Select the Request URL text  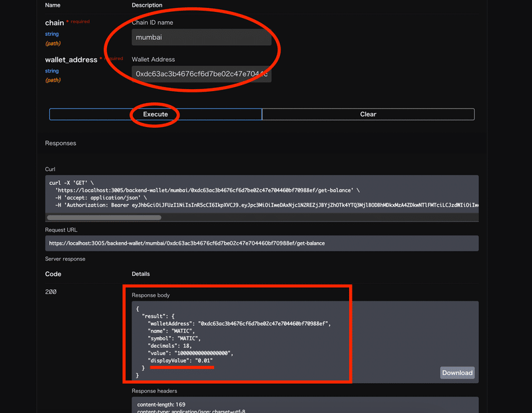click(187, 243)
